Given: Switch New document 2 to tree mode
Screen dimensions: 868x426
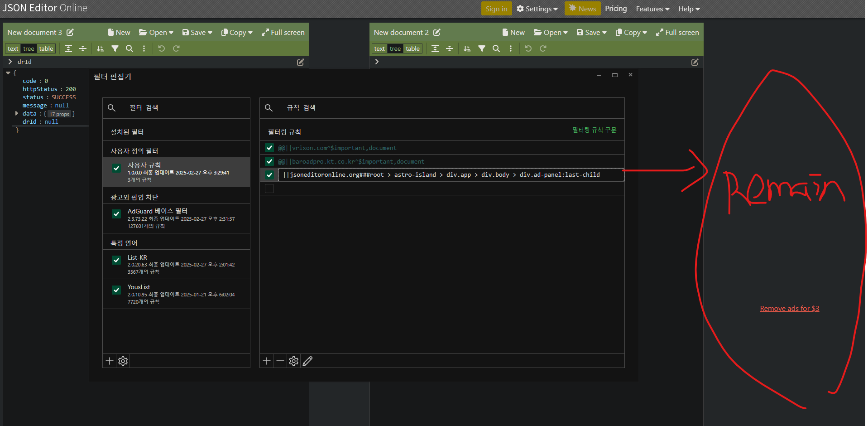Looking at the screenshot, I should (x=395, y=48).
